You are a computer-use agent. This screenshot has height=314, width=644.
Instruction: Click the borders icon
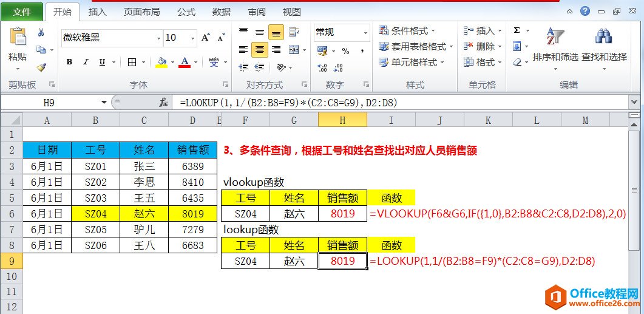(x=132, y=62)
